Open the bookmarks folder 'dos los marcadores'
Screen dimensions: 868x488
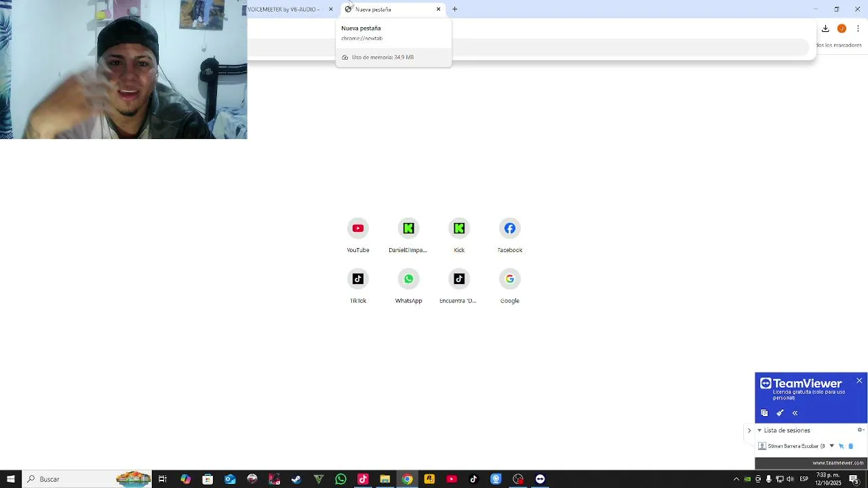click(839, 45)
